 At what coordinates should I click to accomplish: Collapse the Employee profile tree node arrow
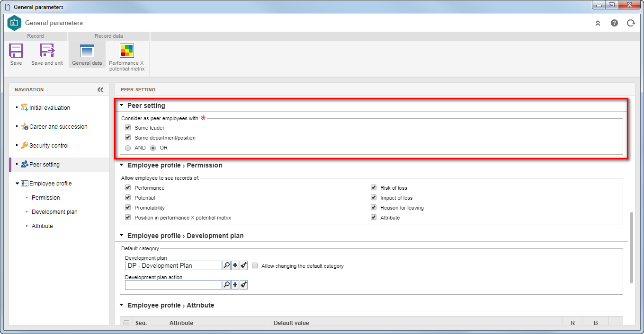18,184
